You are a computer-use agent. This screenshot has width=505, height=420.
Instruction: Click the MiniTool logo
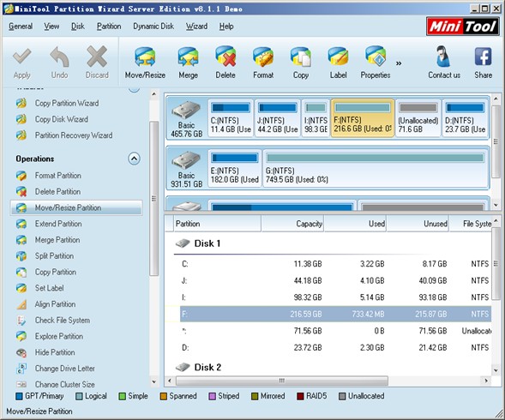(x=462, y=27)
